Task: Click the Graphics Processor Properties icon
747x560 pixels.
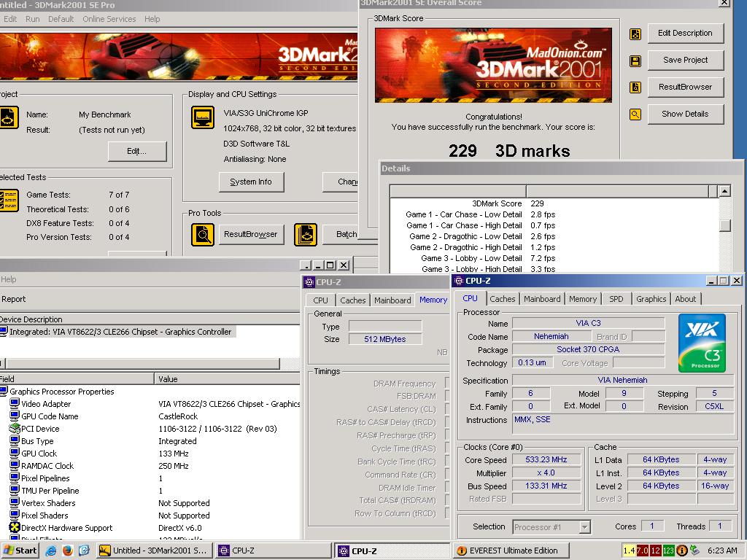Action: [x=4, y=392]
